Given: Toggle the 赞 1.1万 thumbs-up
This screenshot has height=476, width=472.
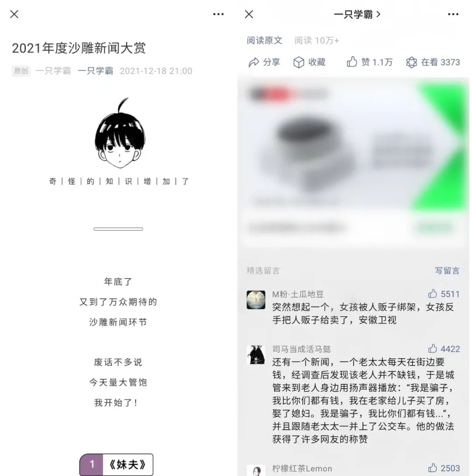Looking at the screenshot, I should [x=352, y=62].
